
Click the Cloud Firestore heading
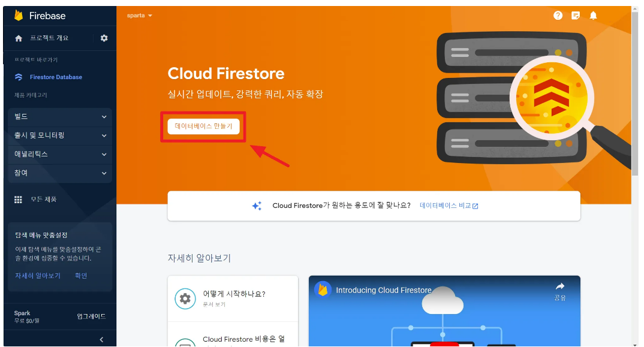coord(226,74)
